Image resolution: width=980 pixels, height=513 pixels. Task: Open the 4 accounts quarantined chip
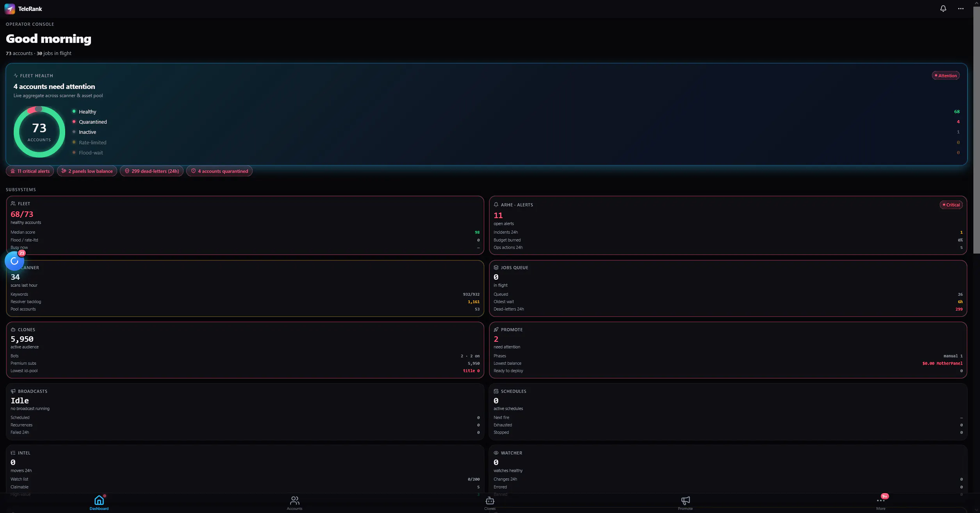(x=219, y=171)
